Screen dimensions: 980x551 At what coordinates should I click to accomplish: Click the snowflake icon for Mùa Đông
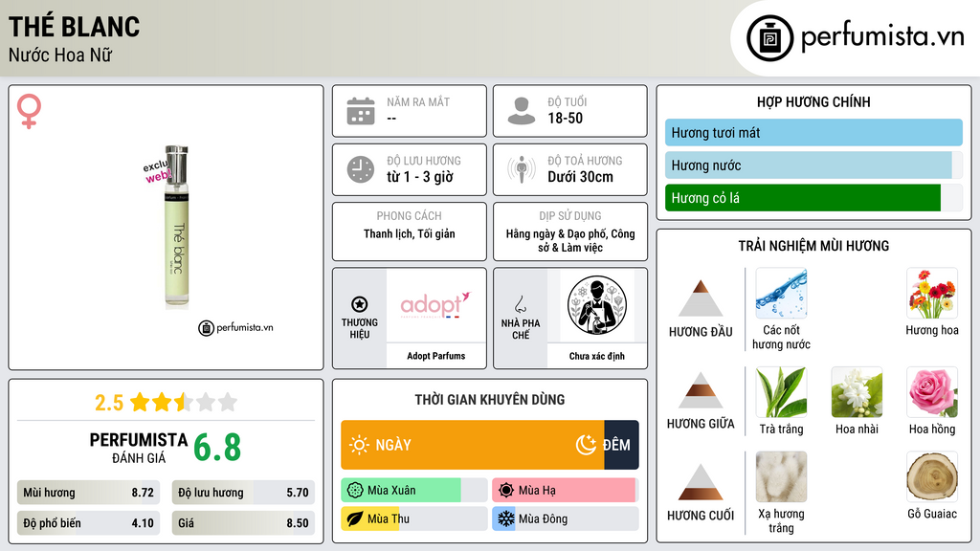click(506, 518)
